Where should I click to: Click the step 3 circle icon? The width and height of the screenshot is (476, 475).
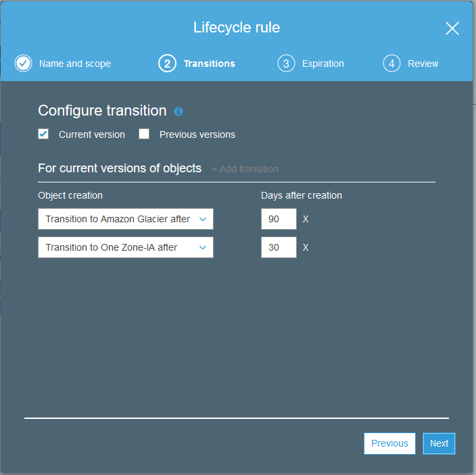point(286,64)
